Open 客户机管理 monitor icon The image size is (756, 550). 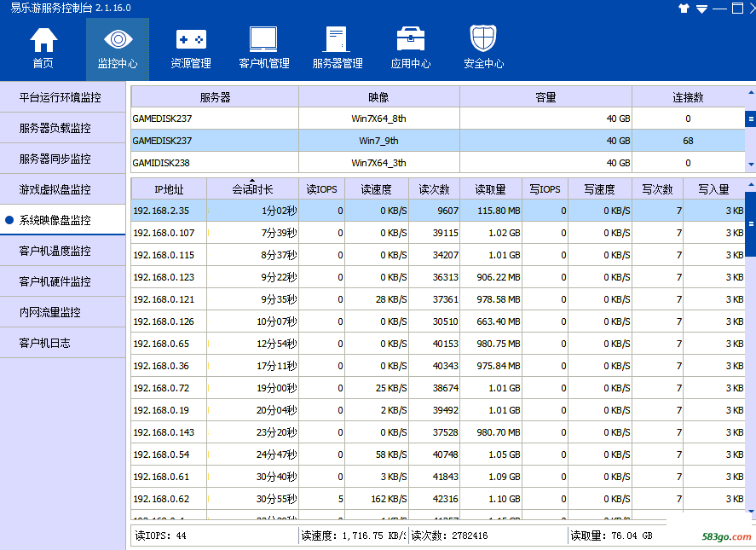pyautogui.click(x=263, y=39)
